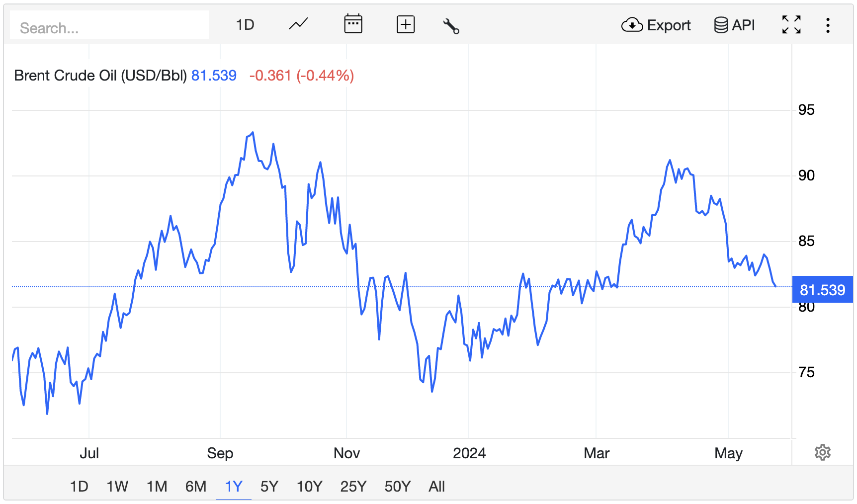Click the Sep x-axis label
The image size is (857, 504).
pos(220,453)
